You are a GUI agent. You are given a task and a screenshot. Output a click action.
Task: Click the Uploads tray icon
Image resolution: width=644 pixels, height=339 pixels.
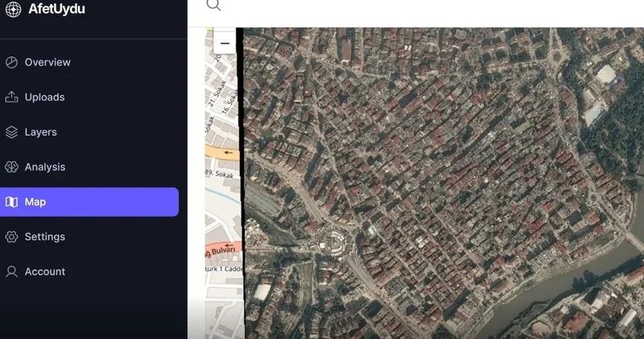click(x=11, y=97)
